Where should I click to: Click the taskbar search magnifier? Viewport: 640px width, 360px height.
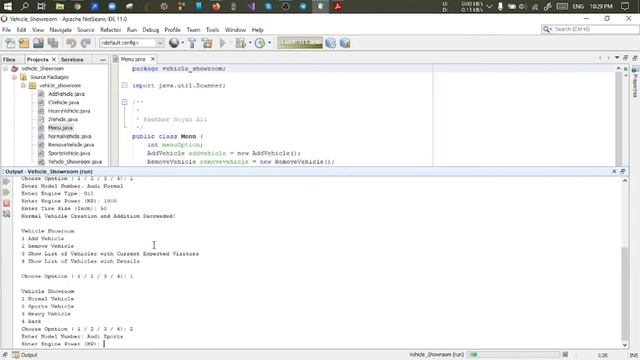click(x=24, y=6)
